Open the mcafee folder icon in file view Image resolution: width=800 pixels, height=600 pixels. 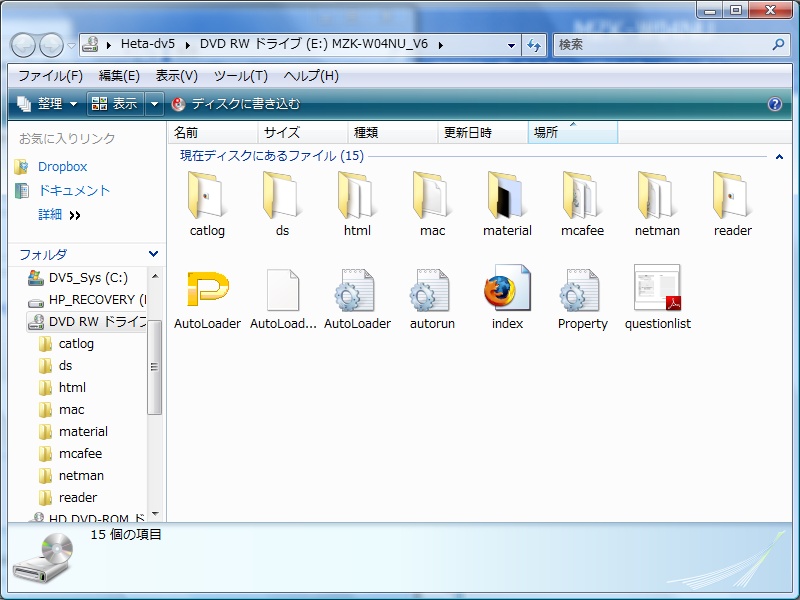(x=582, y=196)
